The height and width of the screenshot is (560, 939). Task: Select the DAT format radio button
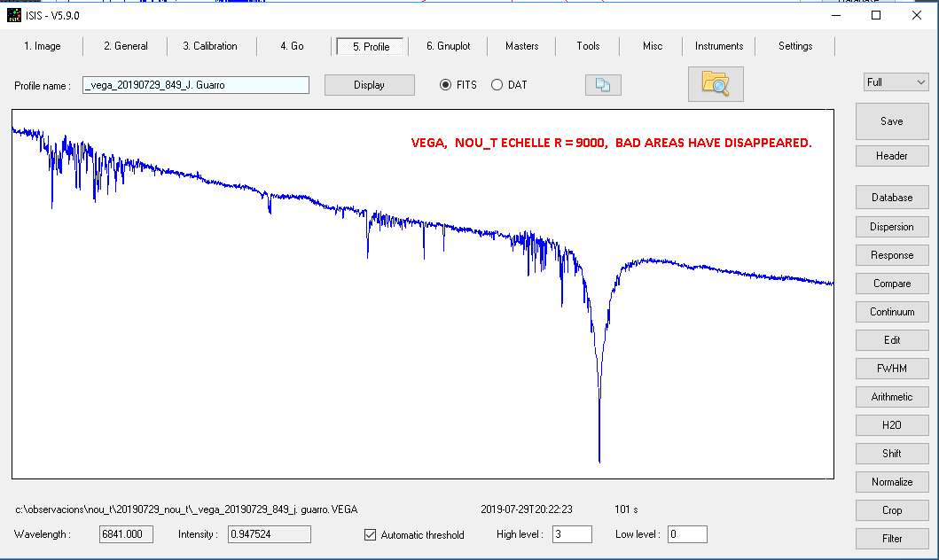tap(497, 85)
